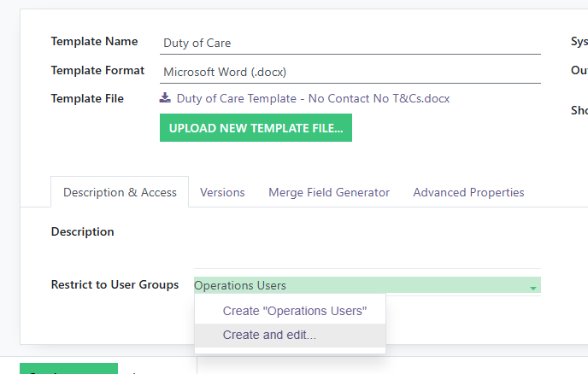The height and width of the screenshot is (374, 588).
Task: Expand the user groups dropdown arrow
Action: coord(533,288)
